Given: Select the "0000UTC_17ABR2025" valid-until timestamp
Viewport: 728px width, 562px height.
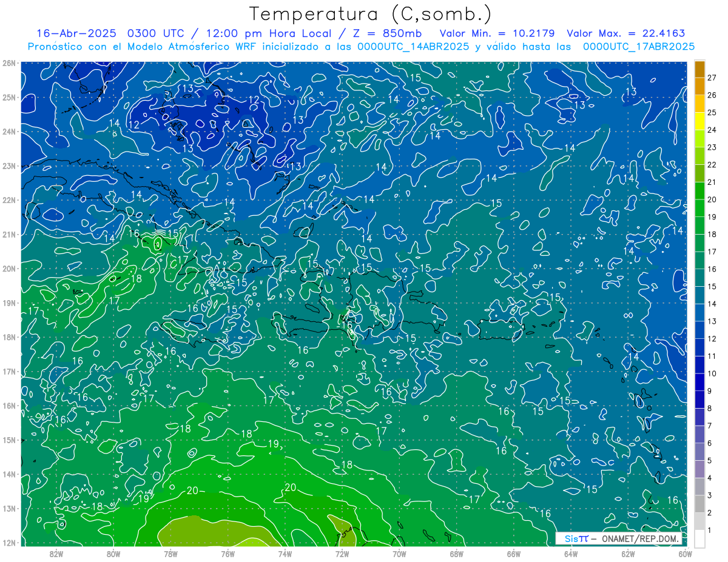Looking at the screenshot, I should click(639, 46).
